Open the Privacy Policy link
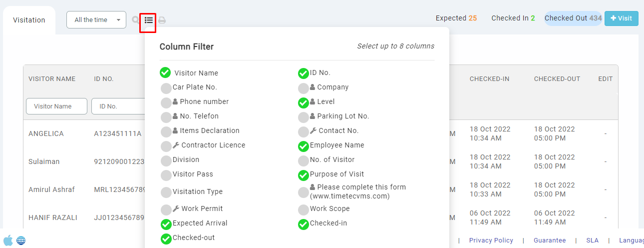Image resolution: width=644 pixels, height=248 pixels. pyautogui.click(x=491, y=240)
